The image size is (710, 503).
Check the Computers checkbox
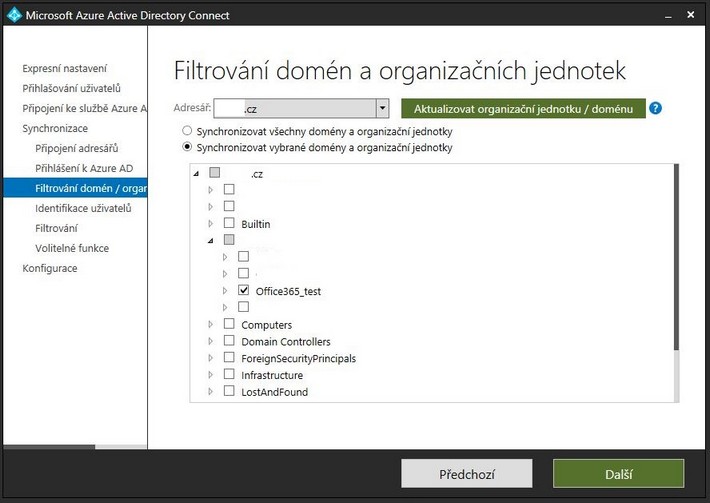[229, 324]
